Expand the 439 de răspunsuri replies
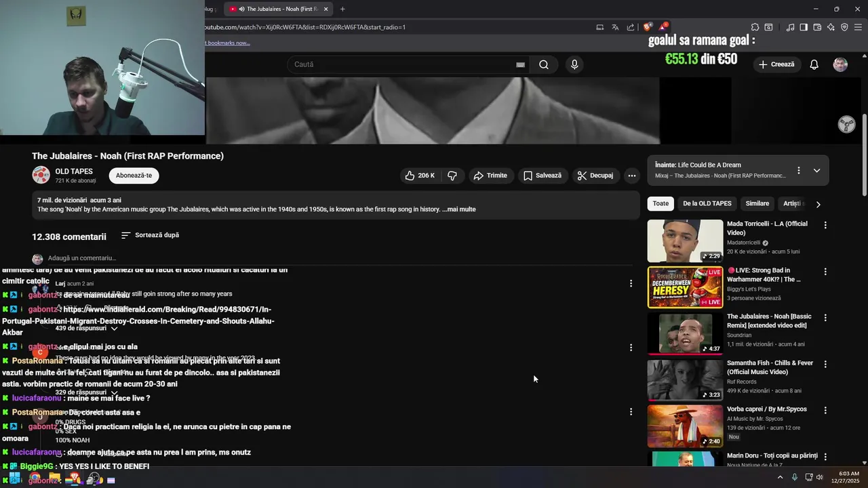 tap(85, 328)
